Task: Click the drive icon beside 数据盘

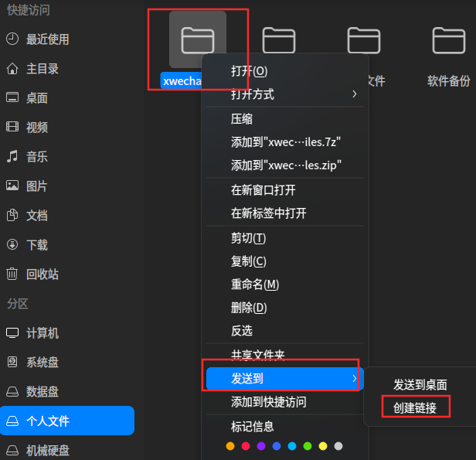Action: (x=12, y=391)
